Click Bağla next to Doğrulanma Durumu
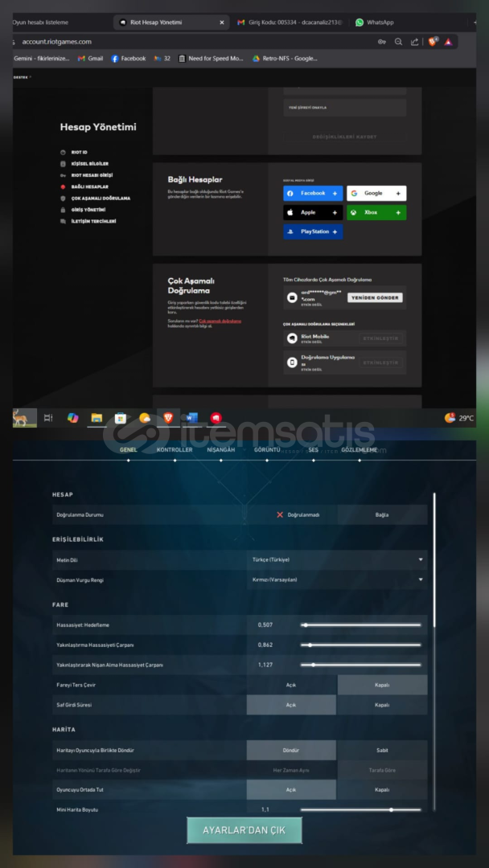 coord(382,515)
